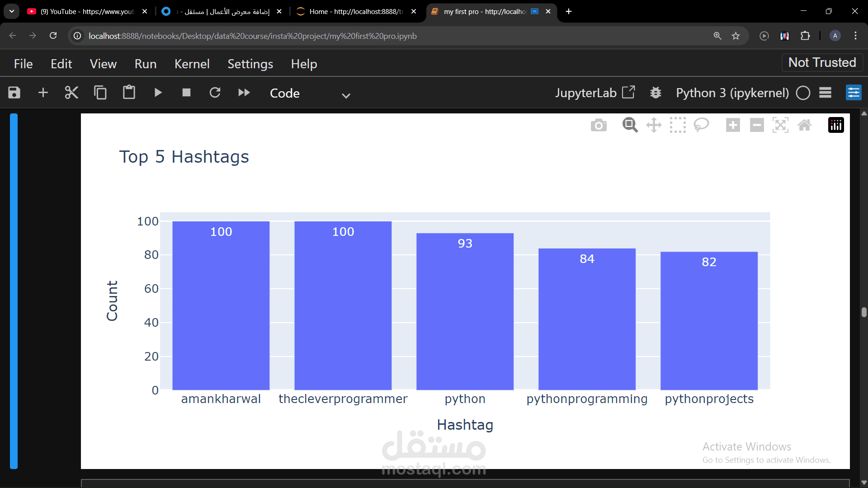Open the browser tab search dropdown arrow
The width and height of the screenshot is (868, 488).
click(x=12, y=11)
